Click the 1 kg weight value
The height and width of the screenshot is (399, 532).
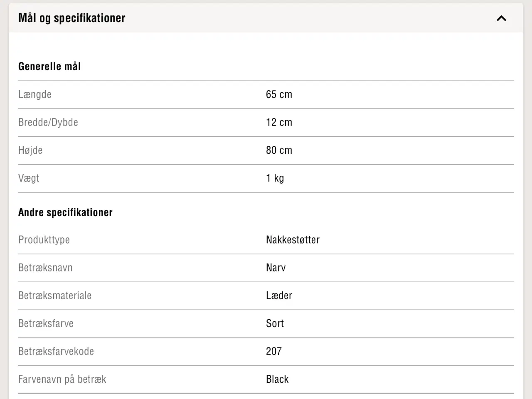275,178
